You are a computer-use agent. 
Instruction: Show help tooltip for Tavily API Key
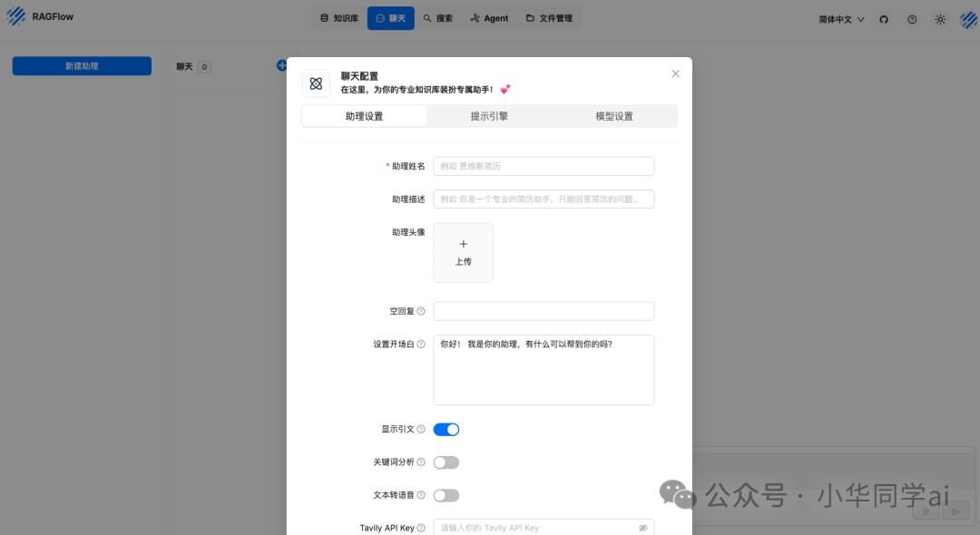pyautogui.click(x=421, y=528)
